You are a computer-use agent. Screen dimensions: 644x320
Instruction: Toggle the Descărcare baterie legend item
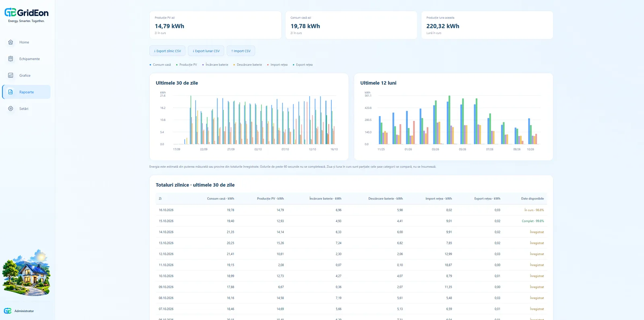tap(248, 64)
